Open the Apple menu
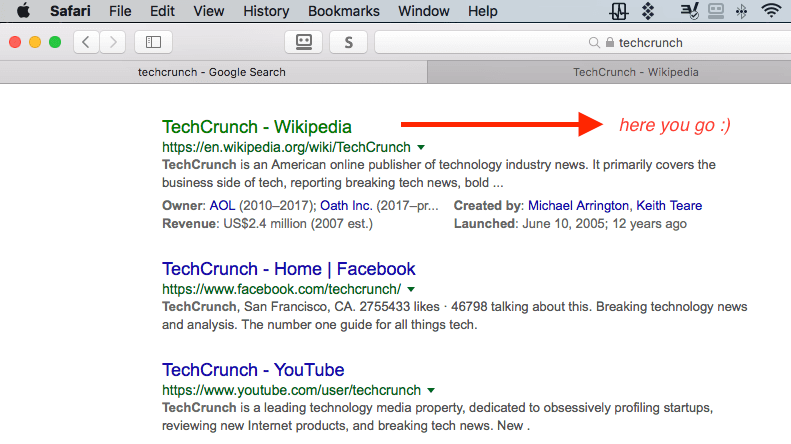The image size is (791, 444). [x=23, y=11]
